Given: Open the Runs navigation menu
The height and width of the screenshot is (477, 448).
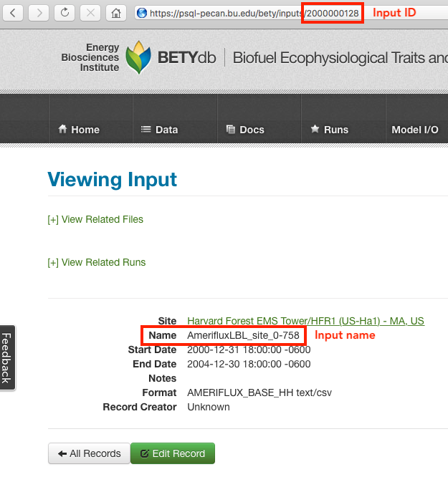Looking at the screenshot, I should click(x=329, y=130).
